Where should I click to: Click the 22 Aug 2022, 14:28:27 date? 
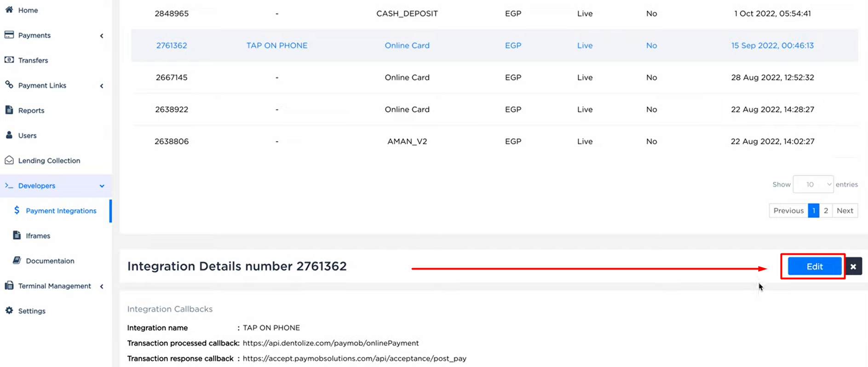pyautogui.click(x=772, y=109)
